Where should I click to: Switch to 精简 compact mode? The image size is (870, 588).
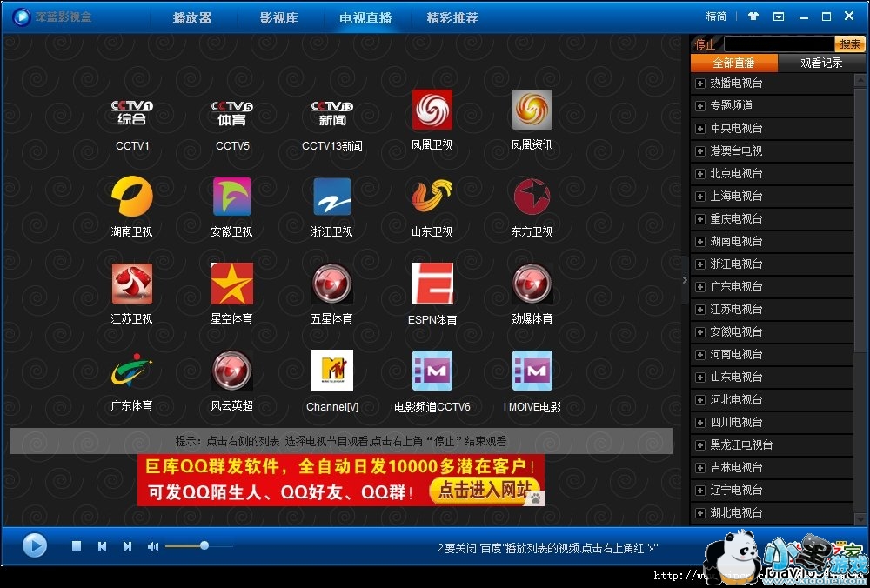coord(716,16)
